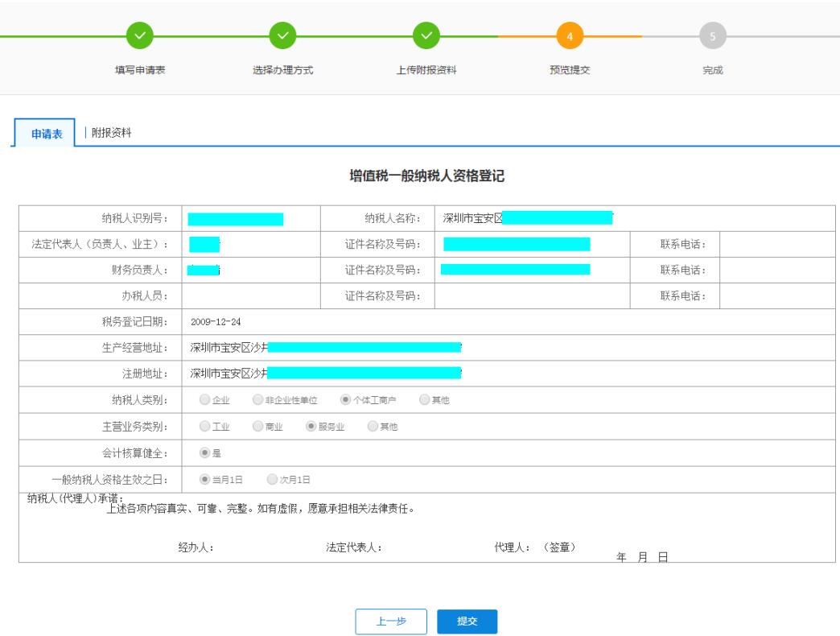The image size is (840, 636).
Task: Select 企业 radio for taxpayer category
Action: [204, 400]
